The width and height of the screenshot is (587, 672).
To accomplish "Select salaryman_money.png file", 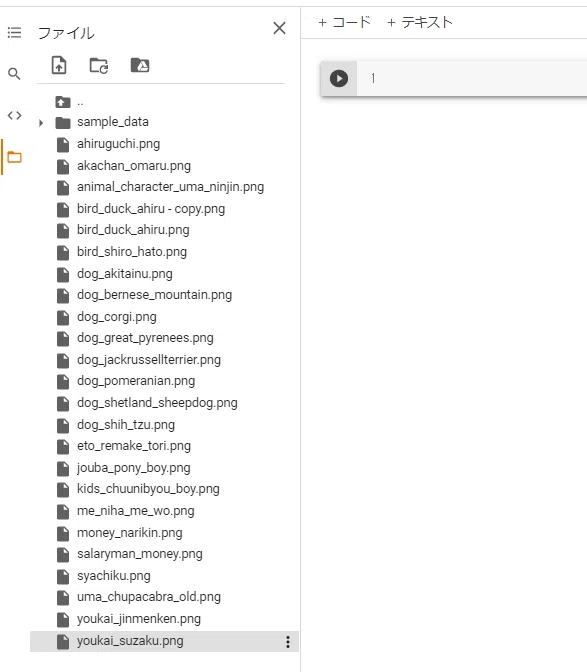I will point(140,554).
